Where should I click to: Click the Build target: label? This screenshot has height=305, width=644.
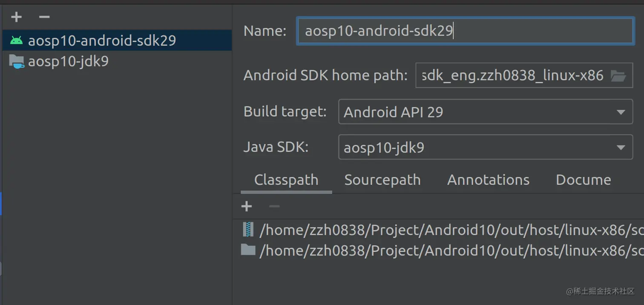pos(285,112)
